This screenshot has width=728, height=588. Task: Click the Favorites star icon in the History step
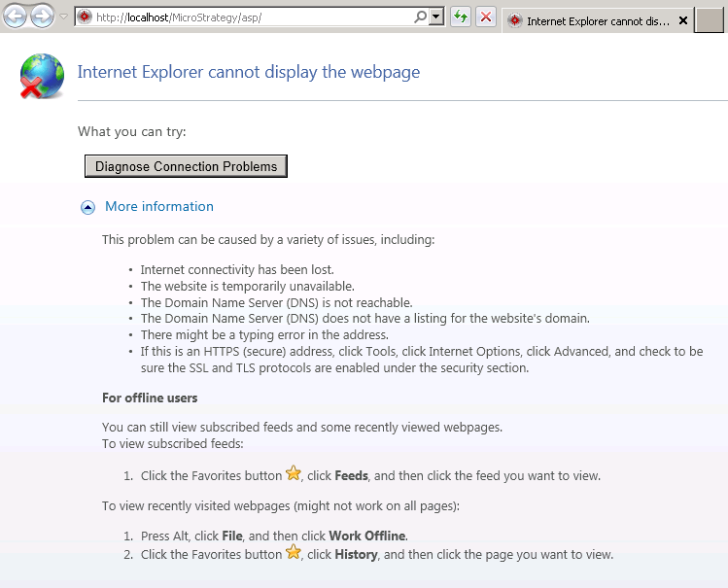tap(294, 553)
